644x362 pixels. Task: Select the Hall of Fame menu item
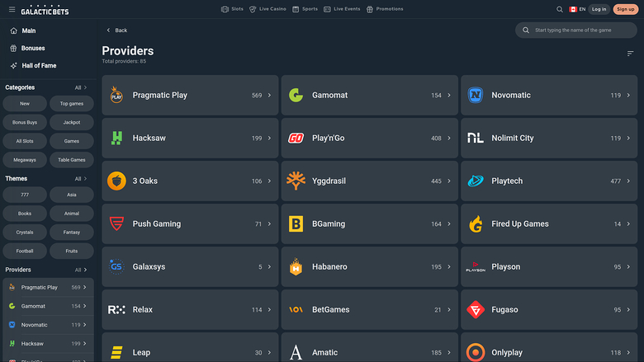38,65
